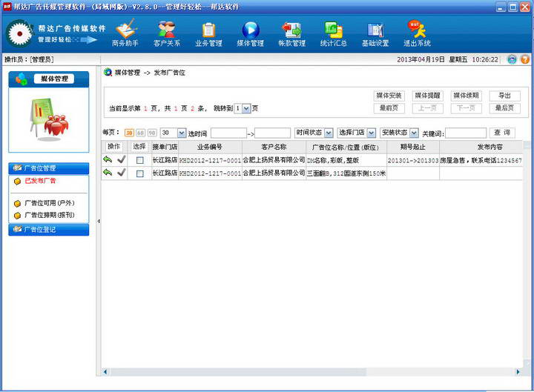
Task: Click cell 201301->201303
Action: [413, 160]
